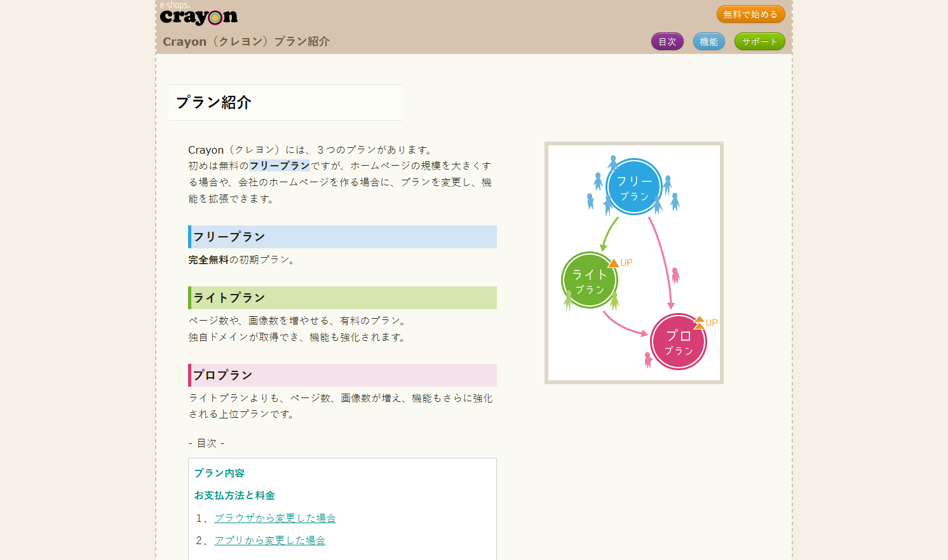Click the highlighted フリープラン text in the intro paragraph
The height and width of the screenshot is (560, 948).
[x=280, y=165]
